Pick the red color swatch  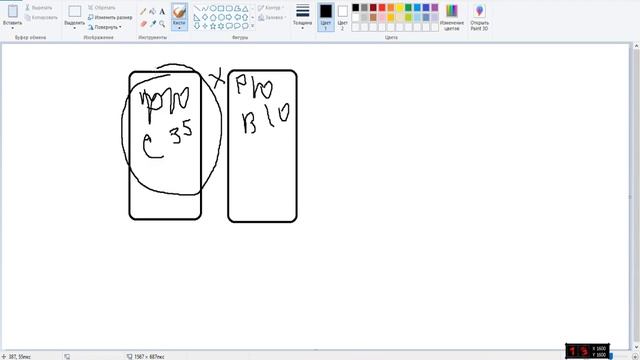[x=382, y=8]
